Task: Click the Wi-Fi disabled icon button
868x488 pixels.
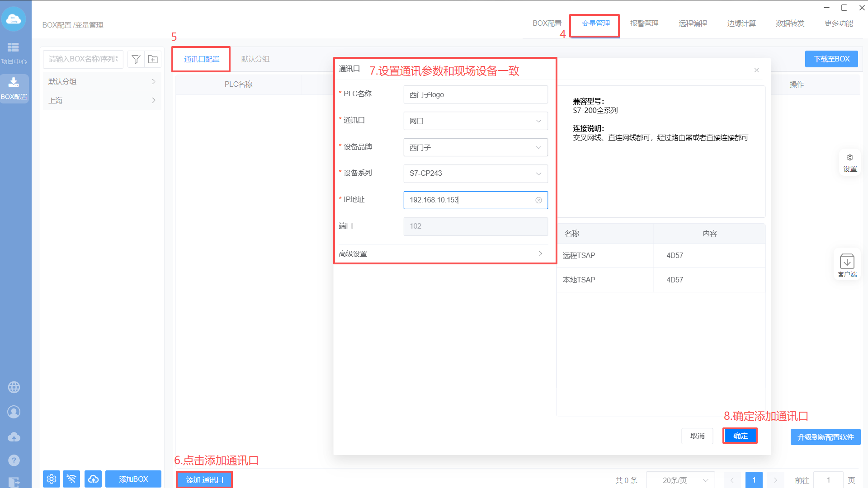Action: click(x=71, y=479)
